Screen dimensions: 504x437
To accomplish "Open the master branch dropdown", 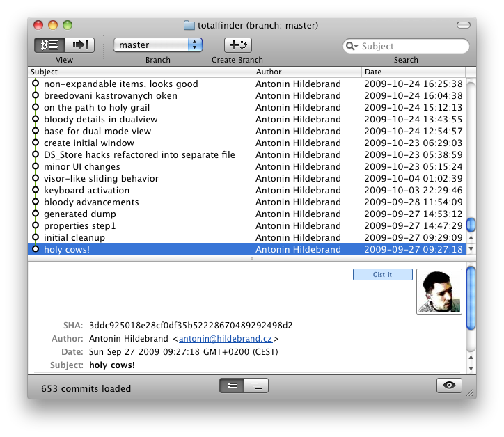I will [158, 45].
